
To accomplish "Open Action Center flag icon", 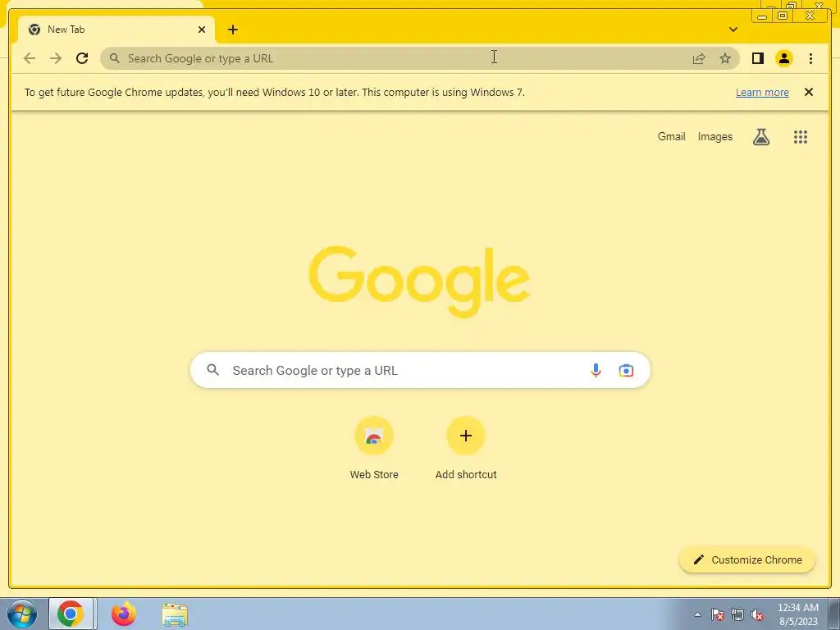I will pyautogui.click(x=717, y=614).
